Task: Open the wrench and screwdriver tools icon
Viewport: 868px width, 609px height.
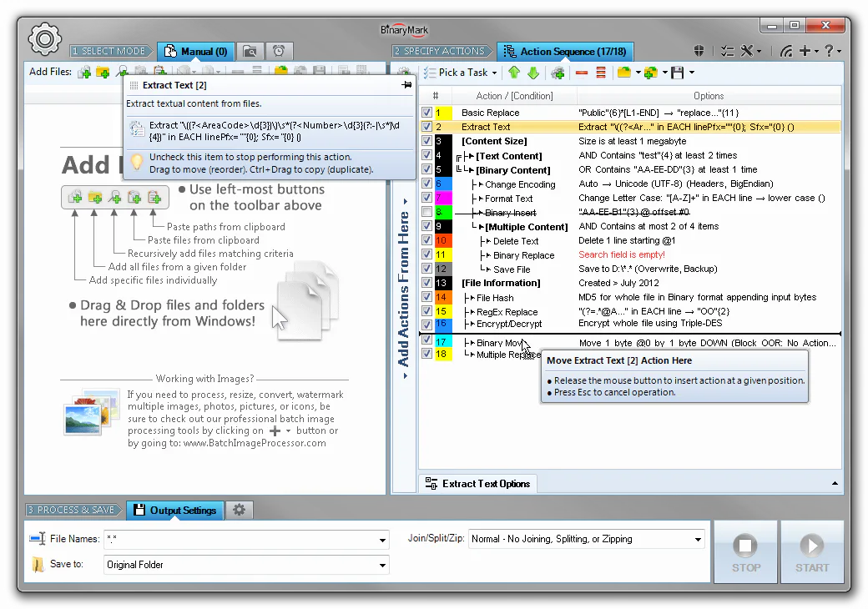Action: pos(747,51)
